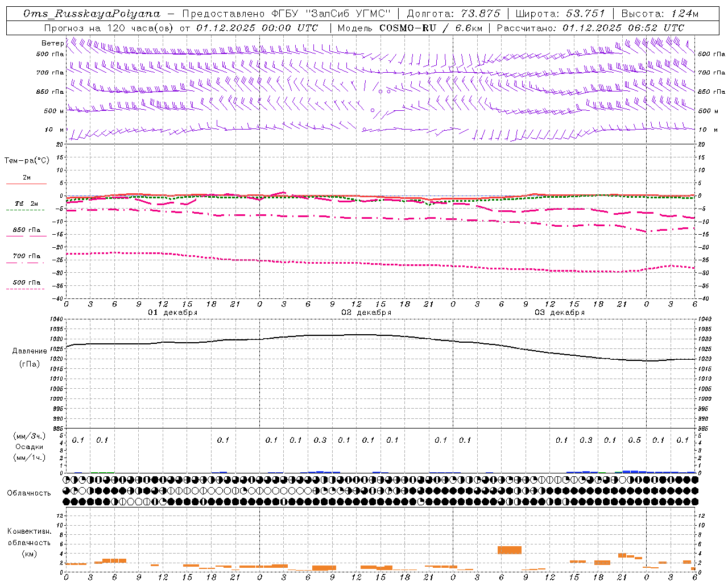
Task: Click the 'Td 2м' dew point legend label
Action: (x=27, y=203)
